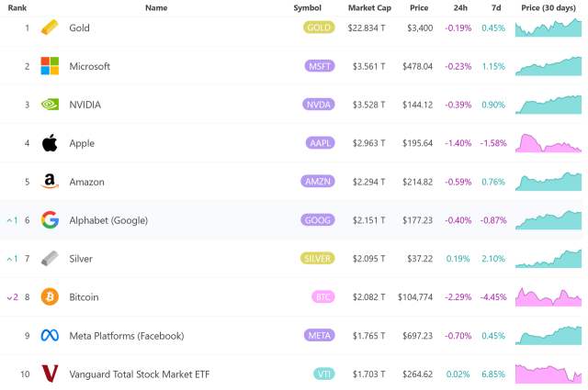Screen dimensions: 588x390
Task: Sort by the Market Cap column header
Action: [x=369, y=8]
